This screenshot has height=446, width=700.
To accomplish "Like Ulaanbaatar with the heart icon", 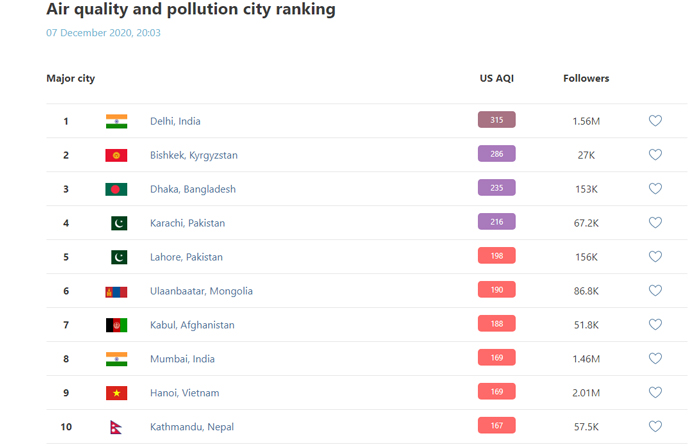I will pos(655,291).
